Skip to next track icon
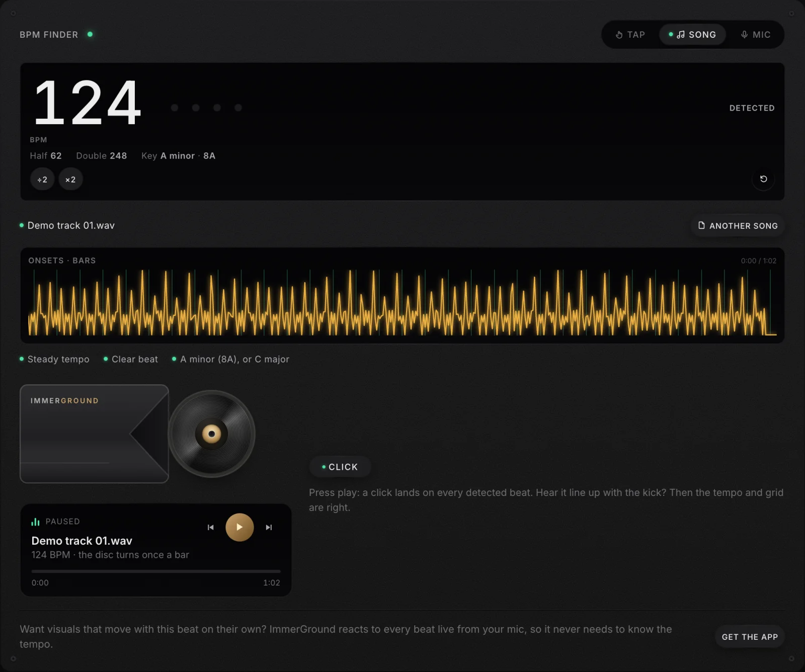The width and height of the screenshot is (805, 672). (x=269, y=527)
